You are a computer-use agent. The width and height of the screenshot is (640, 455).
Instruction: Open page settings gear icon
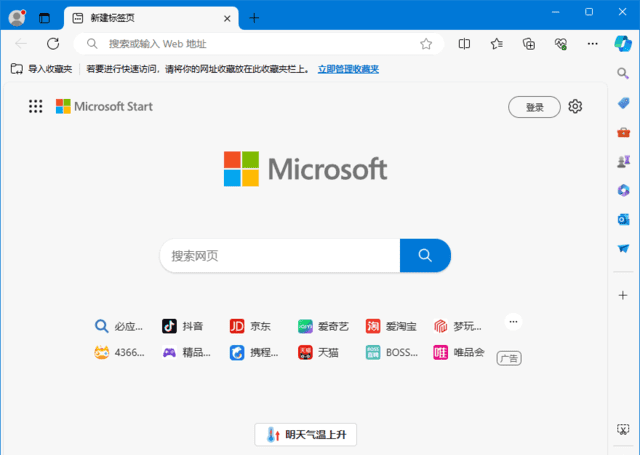pyautogui.click(x=575, y=107)
